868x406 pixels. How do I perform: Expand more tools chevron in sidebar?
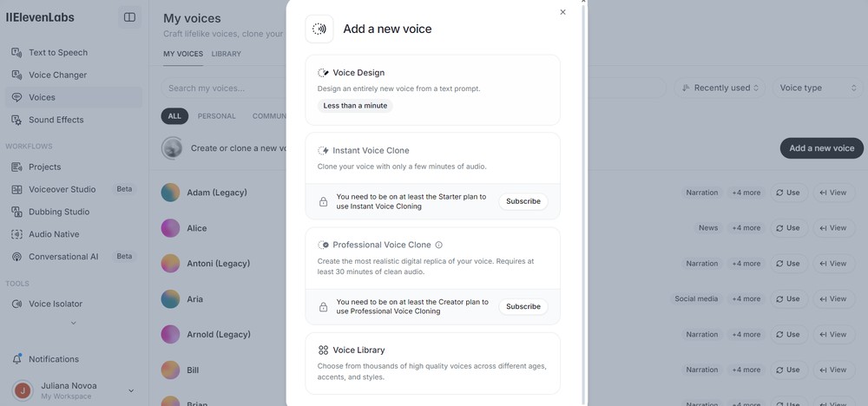[73, 323]
